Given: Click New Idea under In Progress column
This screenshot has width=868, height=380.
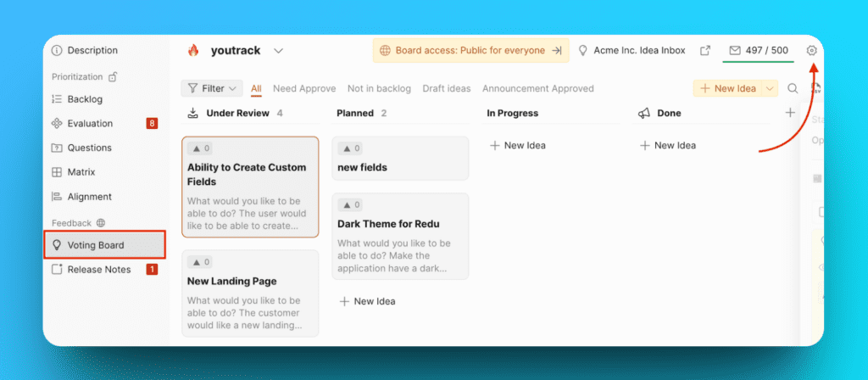Looking at the screenshot, I should [x=517, y=146].
